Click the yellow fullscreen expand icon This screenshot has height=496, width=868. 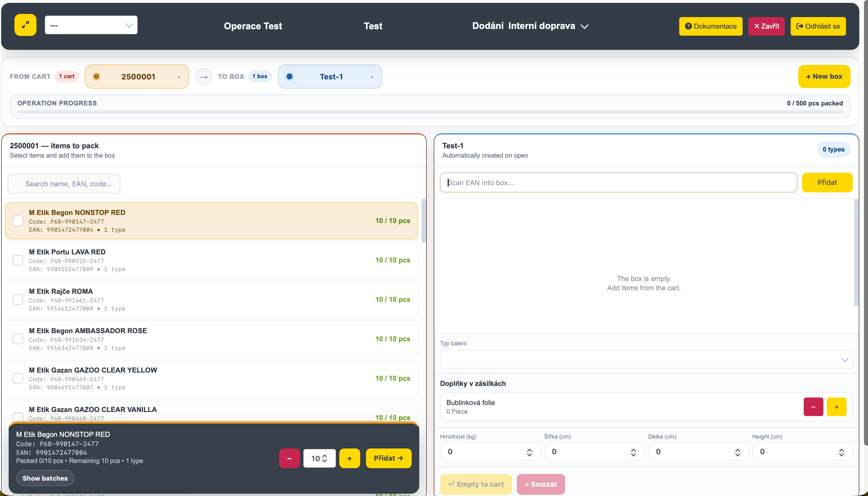coord(25,25)
